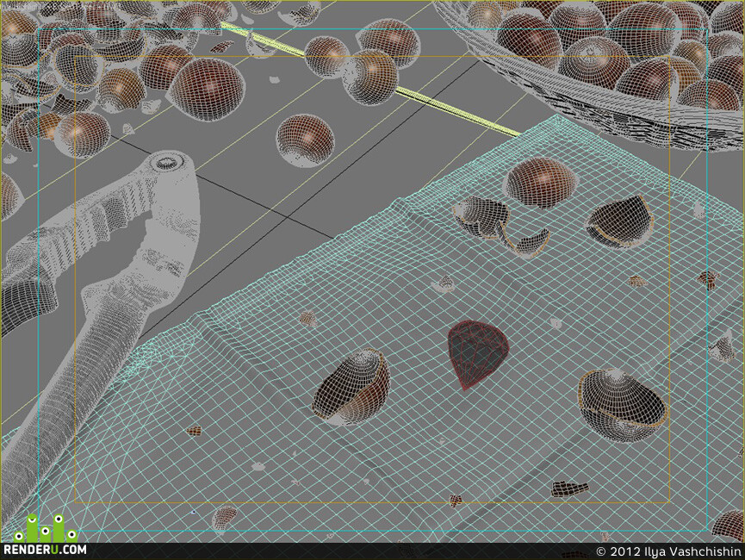Select a hazelnut inside the wicker basket
Screen dimensions: 745x560
click(x=594, y=61)
